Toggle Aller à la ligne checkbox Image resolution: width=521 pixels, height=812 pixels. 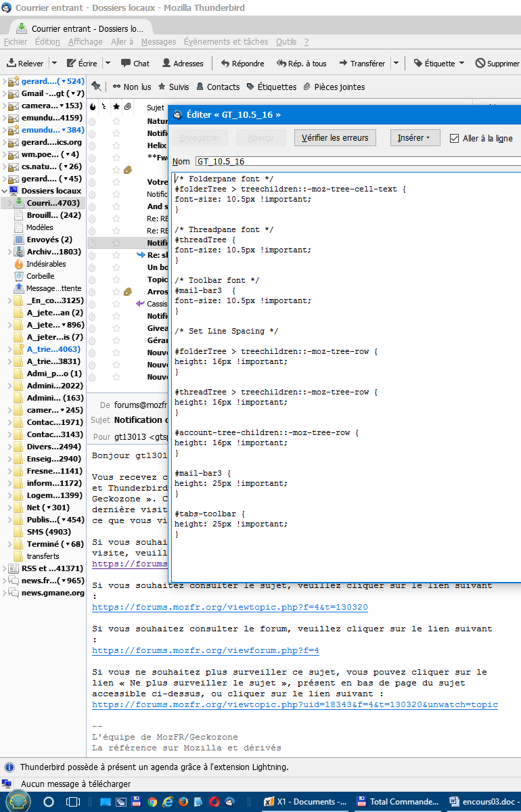(x=454, y=138)
